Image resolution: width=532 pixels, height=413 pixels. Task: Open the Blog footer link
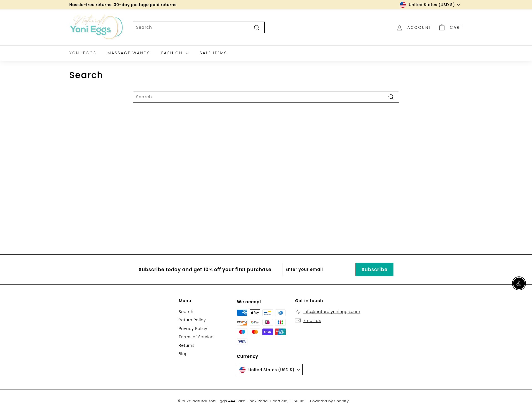pos(183,354)
